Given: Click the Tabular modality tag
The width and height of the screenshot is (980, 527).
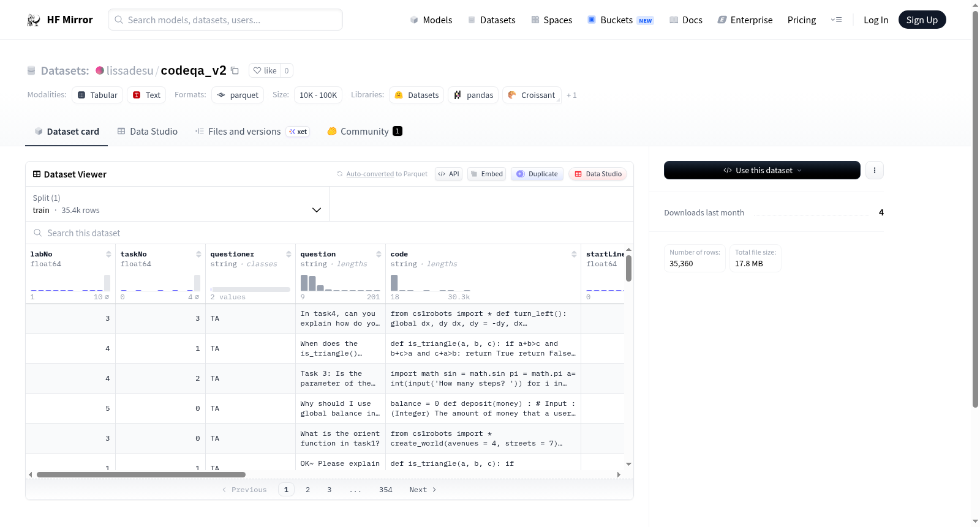Looking at the screenshot, I should (x=97, y=95).
